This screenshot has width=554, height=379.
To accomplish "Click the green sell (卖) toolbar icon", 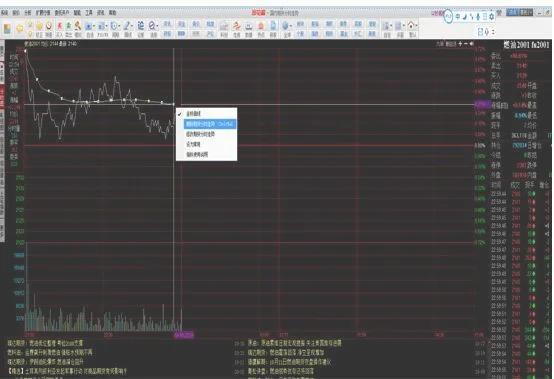I will click(69, 26).
